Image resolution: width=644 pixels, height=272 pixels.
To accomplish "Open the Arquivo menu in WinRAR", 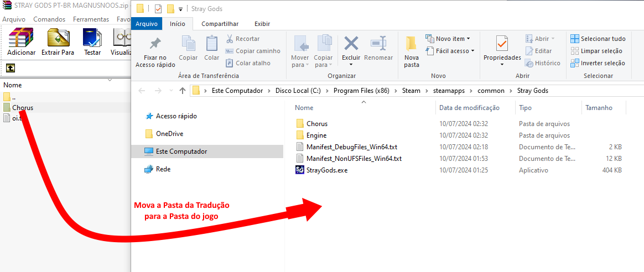I will [x=14, y=19].
